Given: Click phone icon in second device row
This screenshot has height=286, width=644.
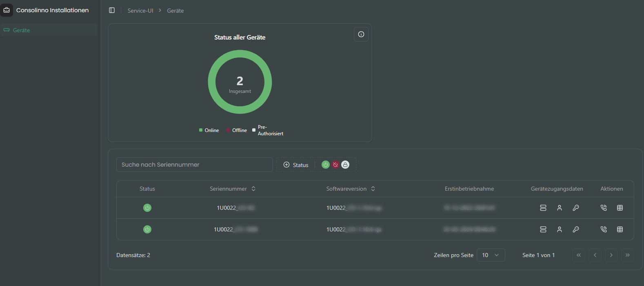Looking at the screenshot, I should coord(604,229).
